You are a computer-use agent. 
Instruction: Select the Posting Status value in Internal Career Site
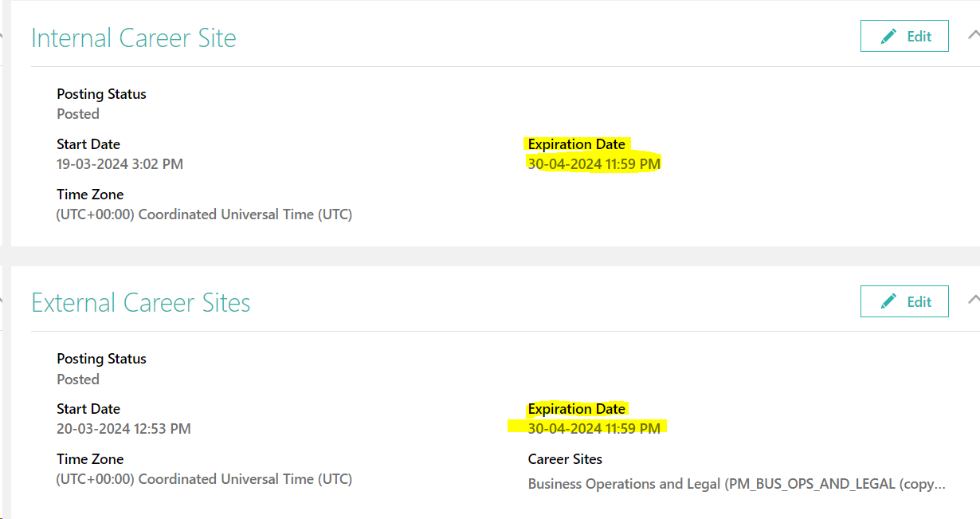point(77,113)
